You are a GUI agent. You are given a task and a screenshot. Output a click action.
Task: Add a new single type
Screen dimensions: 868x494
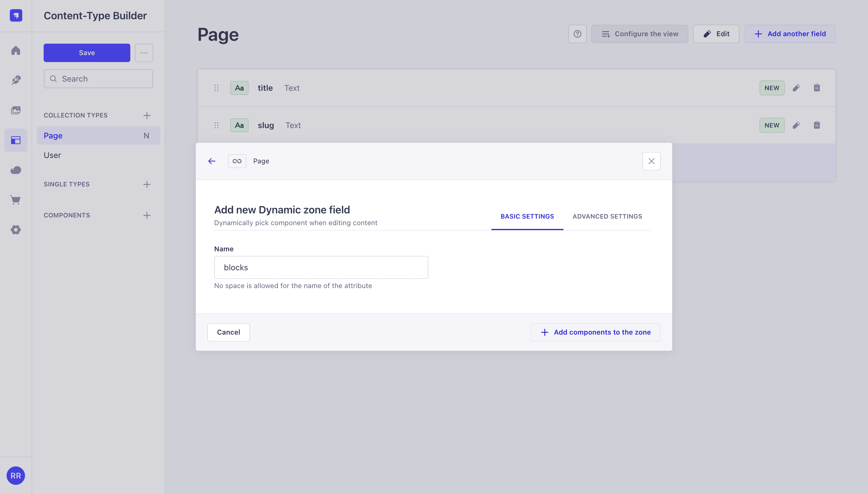point(147,184)
